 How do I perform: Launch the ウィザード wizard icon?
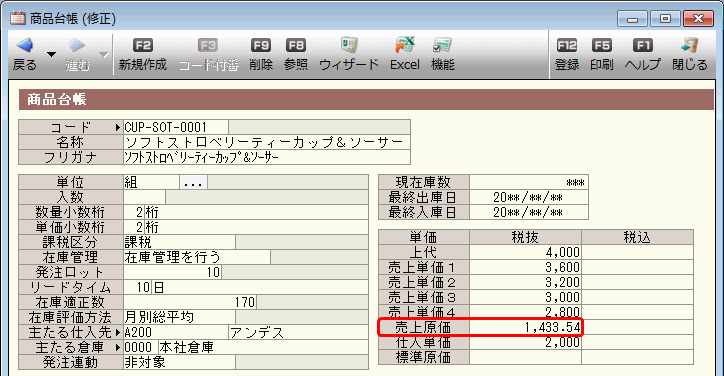pyautogui.click(x=349, y=45)
